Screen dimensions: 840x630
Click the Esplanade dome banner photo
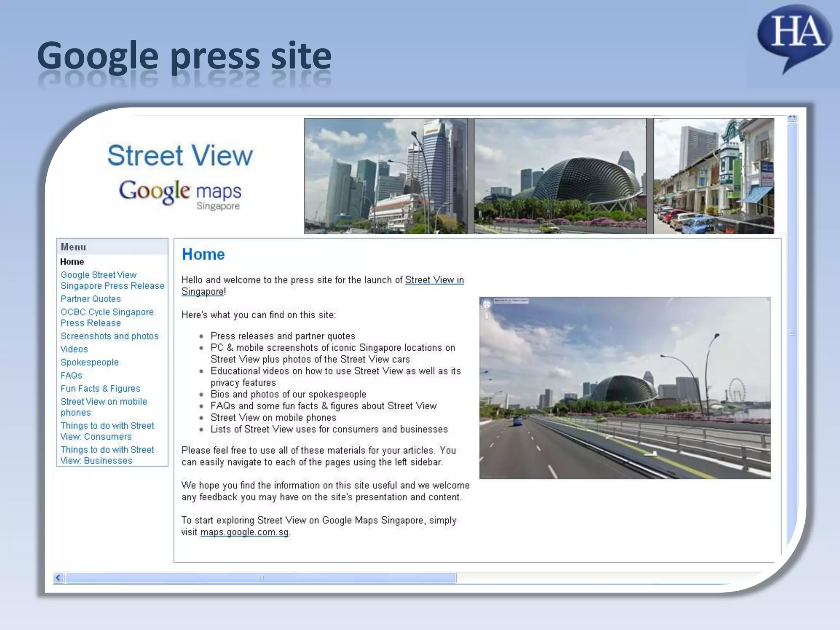[x=560, y=176]
